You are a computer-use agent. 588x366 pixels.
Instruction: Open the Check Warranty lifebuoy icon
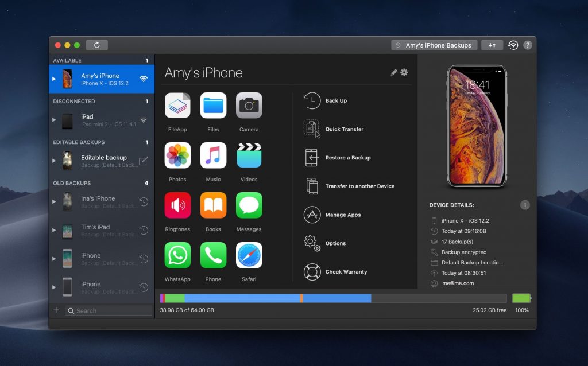311,272
